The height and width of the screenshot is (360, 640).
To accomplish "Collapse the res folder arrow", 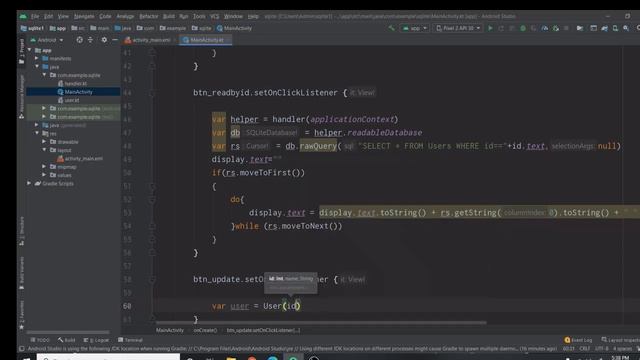I will point(37,133).
